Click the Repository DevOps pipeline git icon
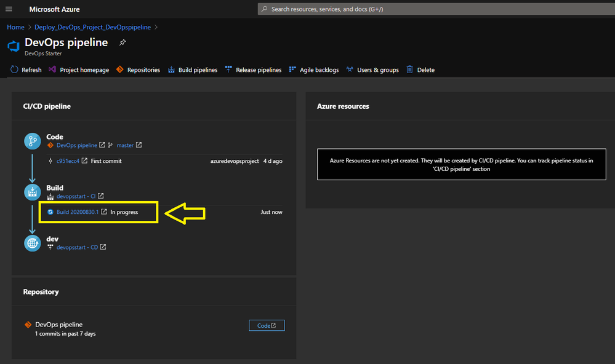The width and height of the screenshot is (615, 364). (28, 325)
